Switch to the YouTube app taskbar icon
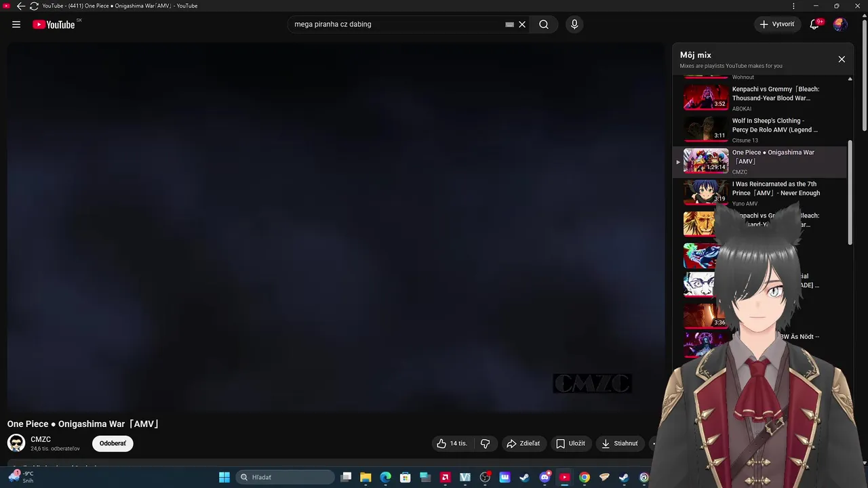 564,477
